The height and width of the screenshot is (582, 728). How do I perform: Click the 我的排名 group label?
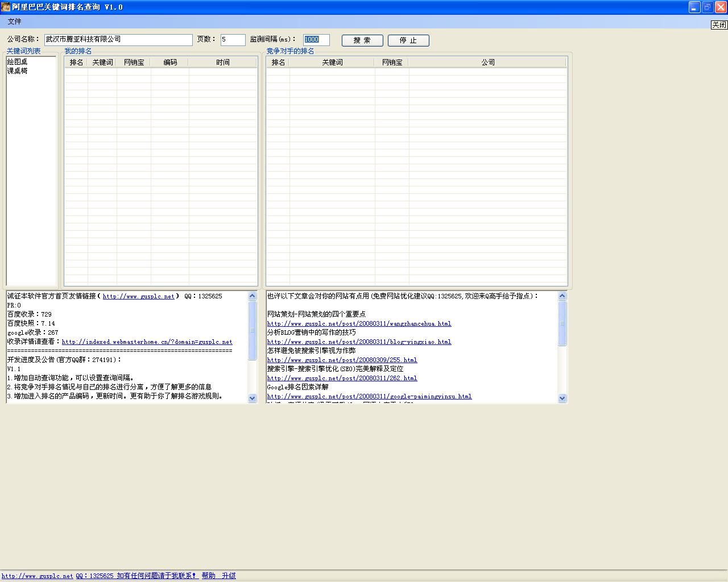click(78, 51)
